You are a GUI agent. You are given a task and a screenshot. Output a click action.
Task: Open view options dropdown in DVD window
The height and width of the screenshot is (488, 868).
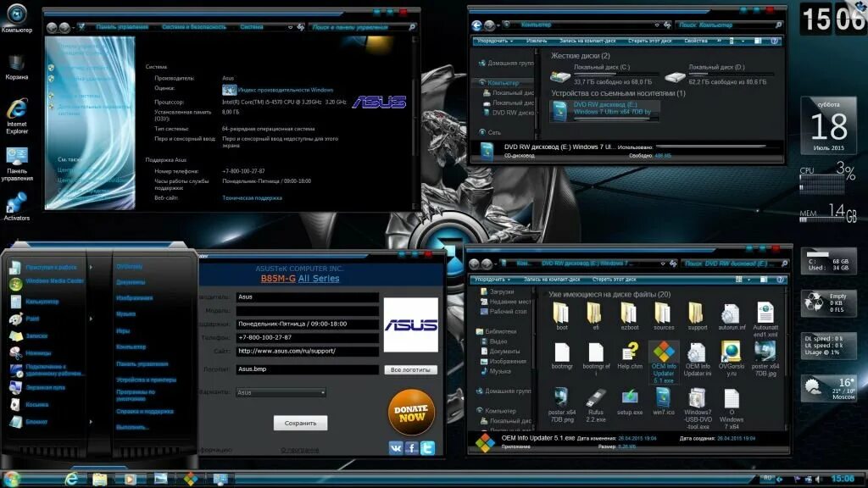749,280
